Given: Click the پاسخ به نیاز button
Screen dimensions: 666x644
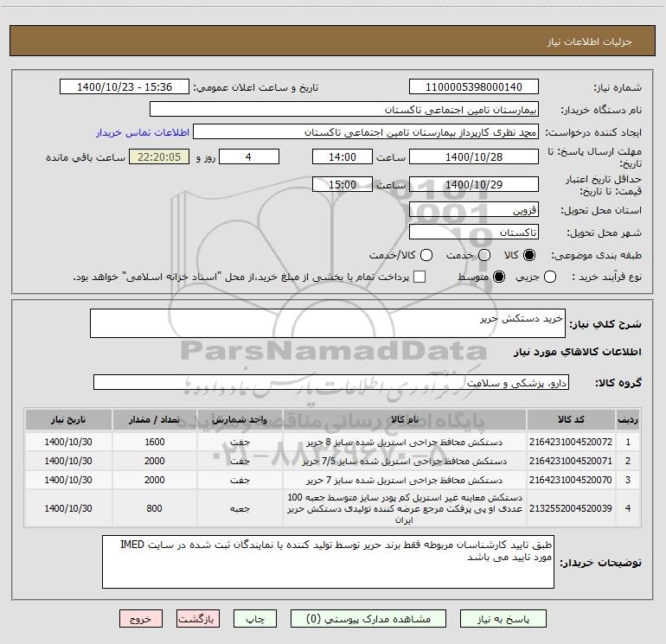Looking at the screenshot, I should (x=503, y=619).
